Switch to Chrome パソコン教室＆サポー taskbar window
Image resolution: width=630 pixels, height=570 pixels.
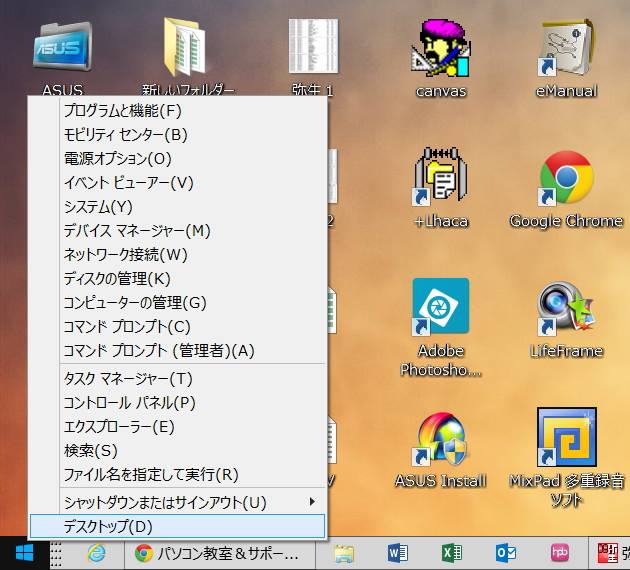point(220,554)
